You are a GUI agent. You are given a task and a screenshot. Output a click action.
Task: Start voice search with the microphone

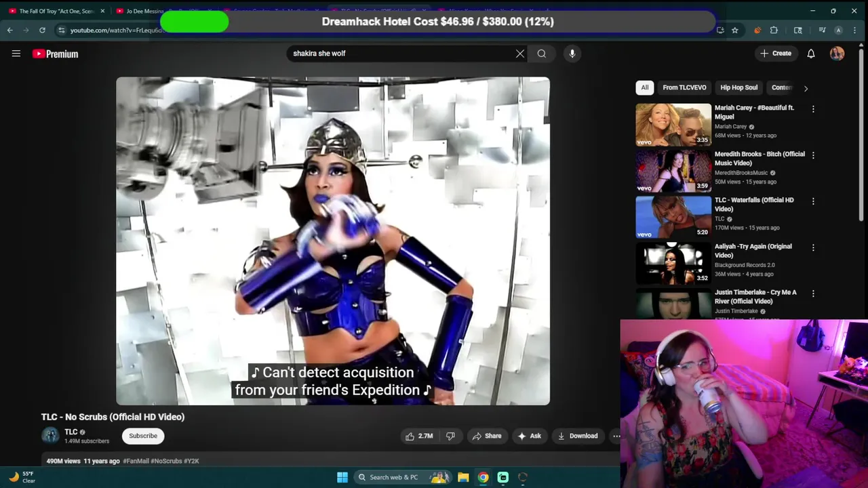pos(572,54)
